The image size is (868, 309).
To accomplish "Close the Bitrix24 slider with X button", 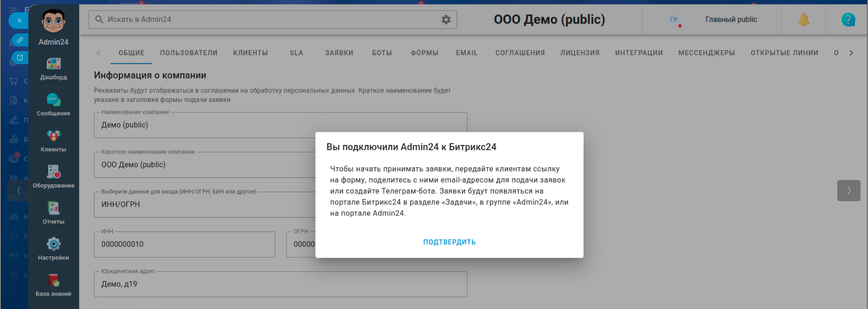I will (19, 20).
